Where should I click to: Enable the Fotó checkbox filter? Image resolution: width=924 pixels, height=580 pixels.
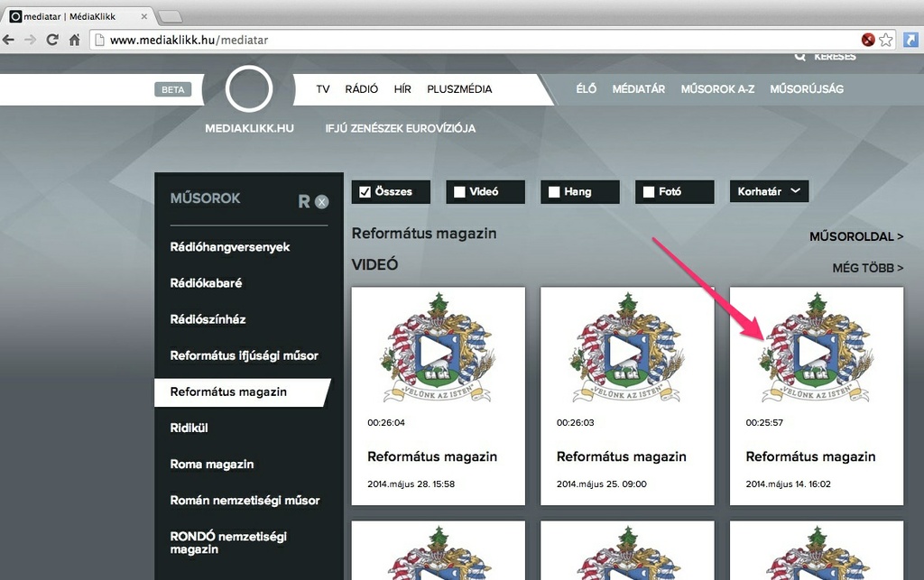[649, 192]
